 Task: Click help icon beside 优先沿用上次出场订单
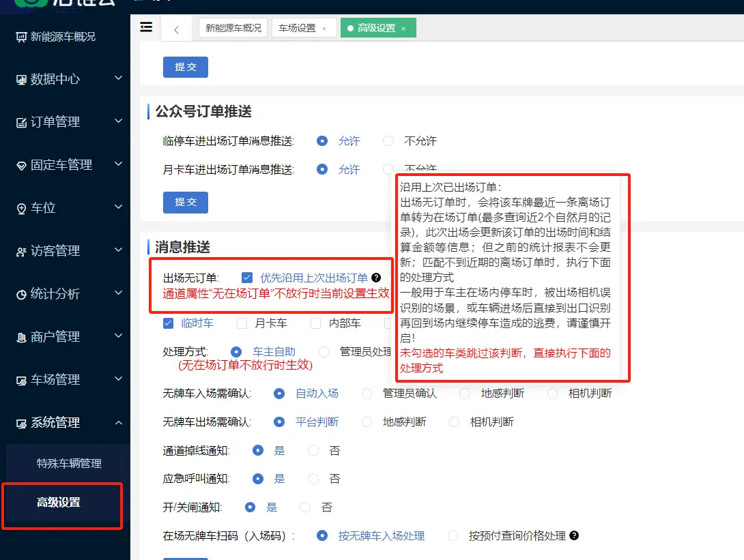(375, 278)
